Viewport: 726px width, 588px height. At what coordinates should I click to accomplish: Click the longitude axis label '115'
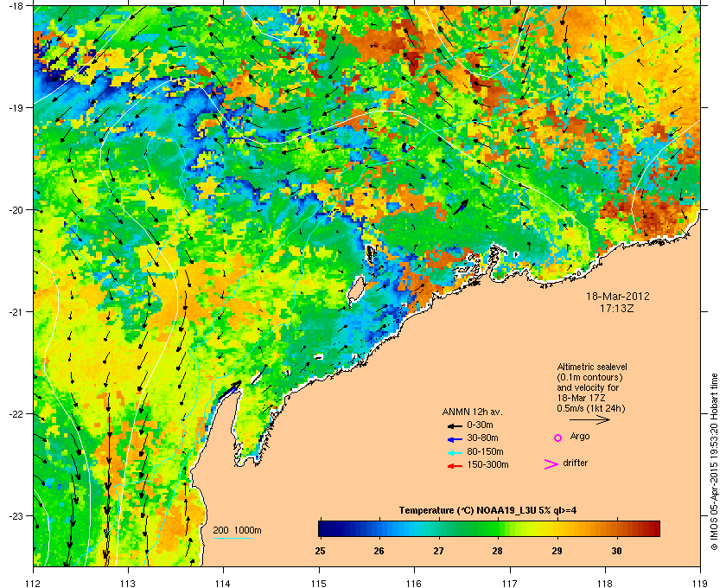(x=319, y=584)
